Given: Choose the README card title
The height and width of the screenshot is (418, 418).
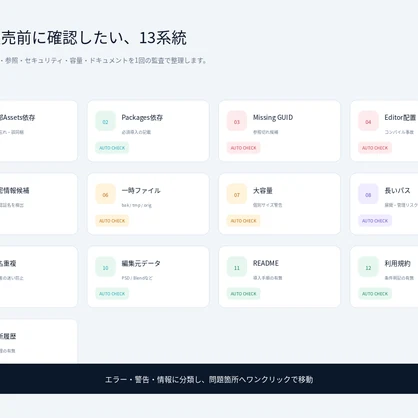Looking at the screenshot, I should point(266,263).
